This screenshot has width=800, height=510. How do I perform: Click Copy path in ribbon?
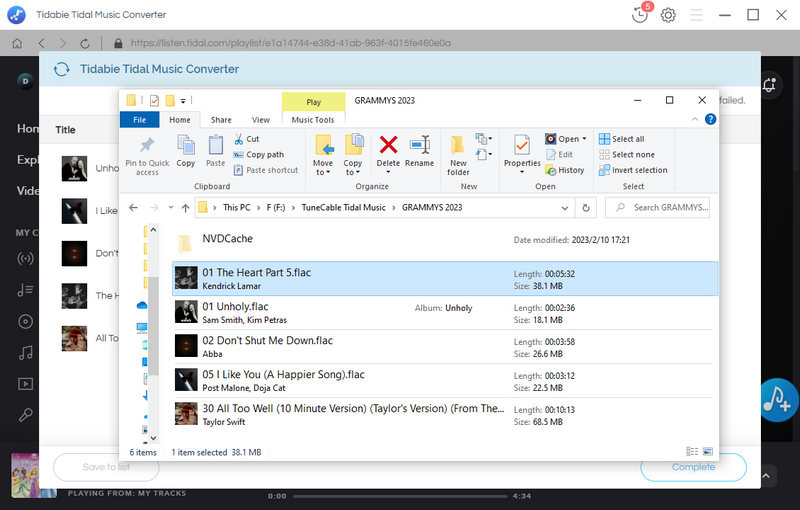[x=258, y=155]
